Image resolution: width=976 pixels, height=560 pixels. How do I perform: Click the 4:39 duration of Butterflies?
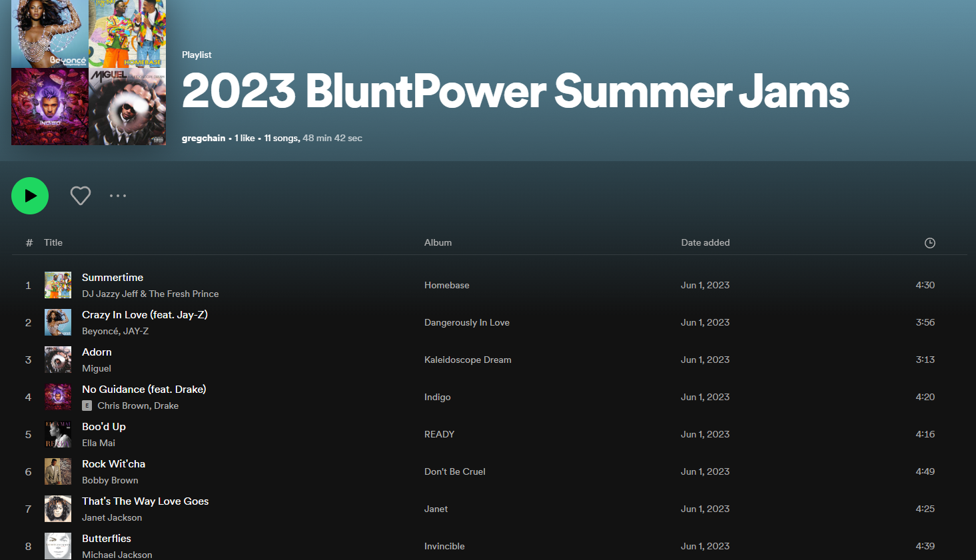925,546
